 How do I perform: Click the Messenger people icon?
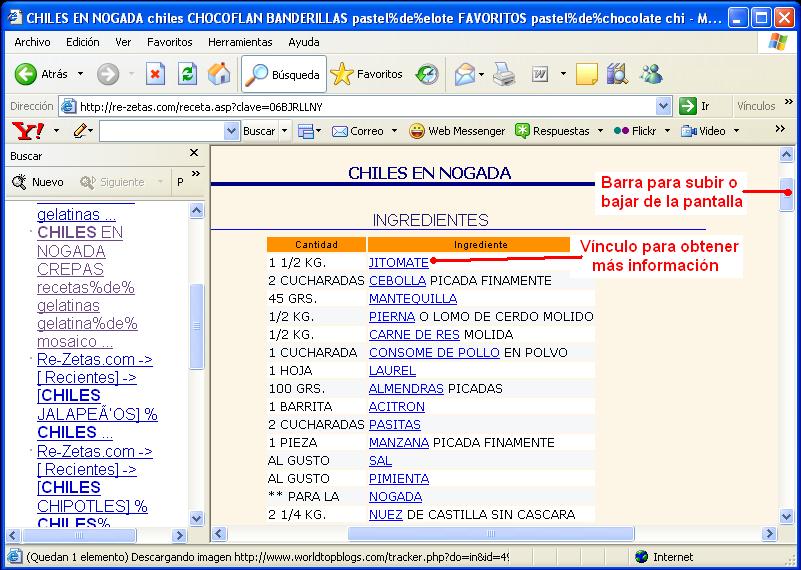click(x=651, y=74)
